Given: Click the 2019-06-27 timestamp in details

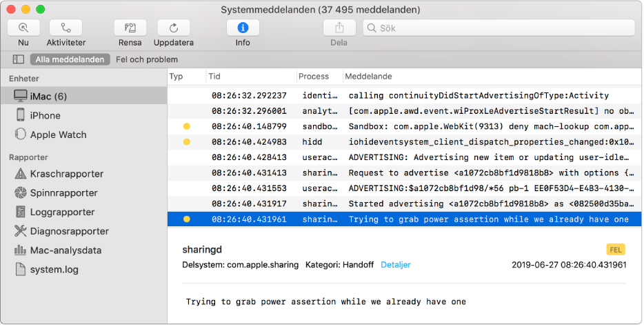Looking at the screenshot, I should 569,264.
